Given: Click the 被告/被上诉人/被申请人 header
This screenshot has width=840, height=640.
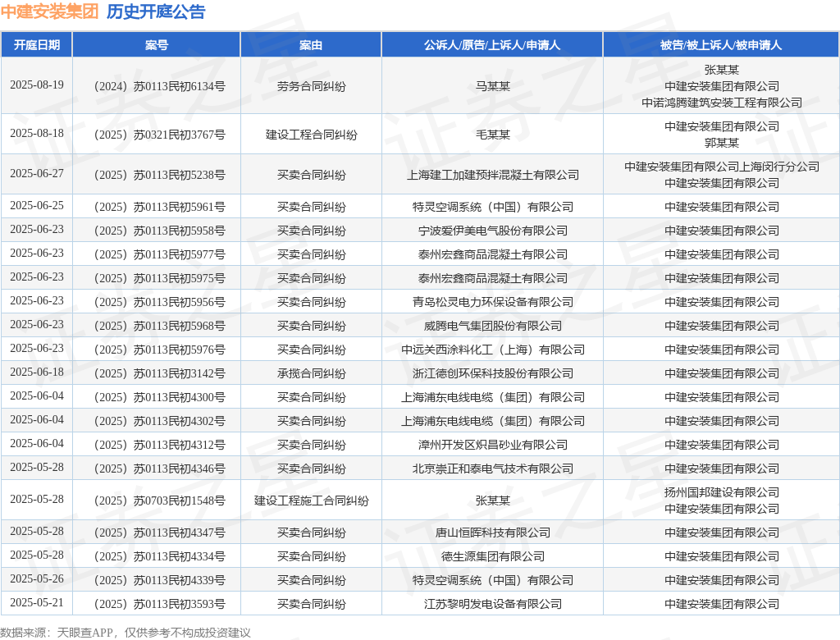Looking at the screenshot, I should 721,45.
